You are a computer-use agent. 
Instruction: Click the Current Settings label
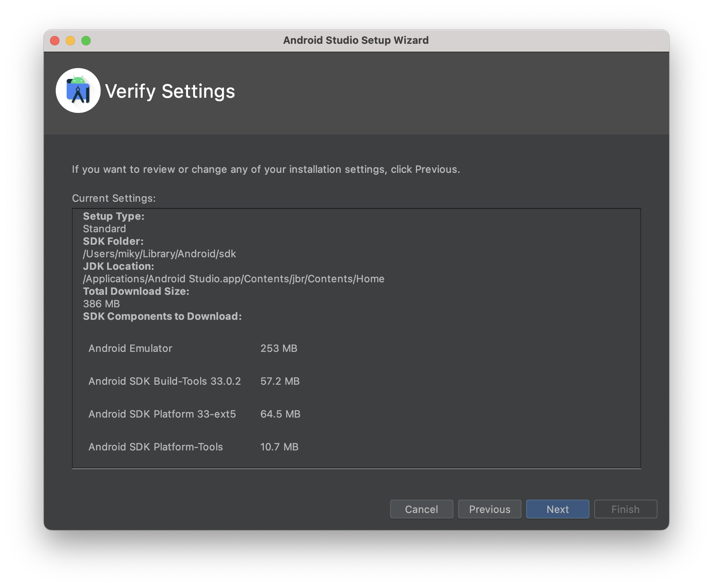(x=114, y=198)
